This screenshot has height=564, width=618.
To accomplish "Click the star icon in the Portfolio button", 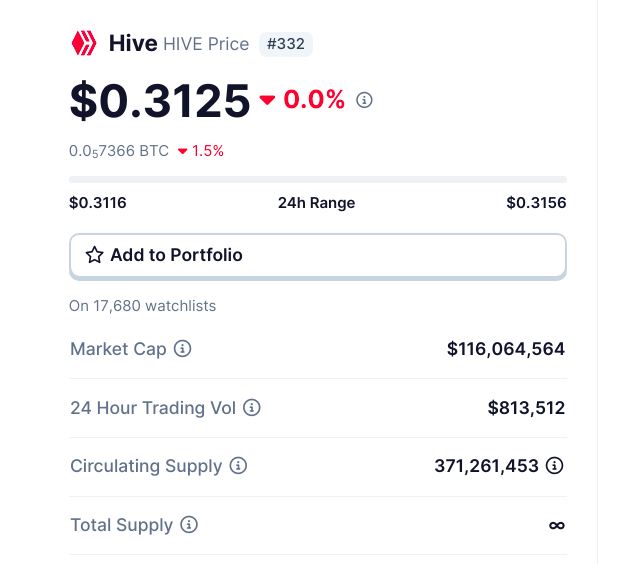I will point(95,255).
